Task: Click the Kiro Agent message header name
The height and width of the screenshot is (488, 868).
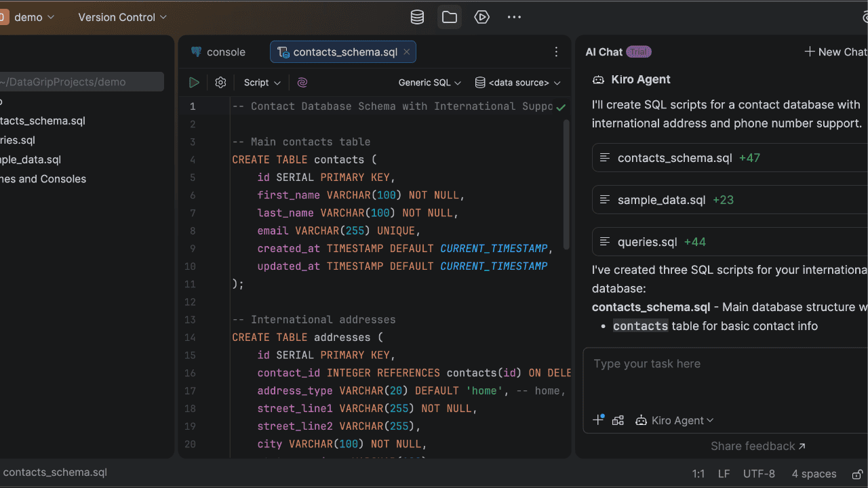Action: pyautogui.click(x=641, y=79)
